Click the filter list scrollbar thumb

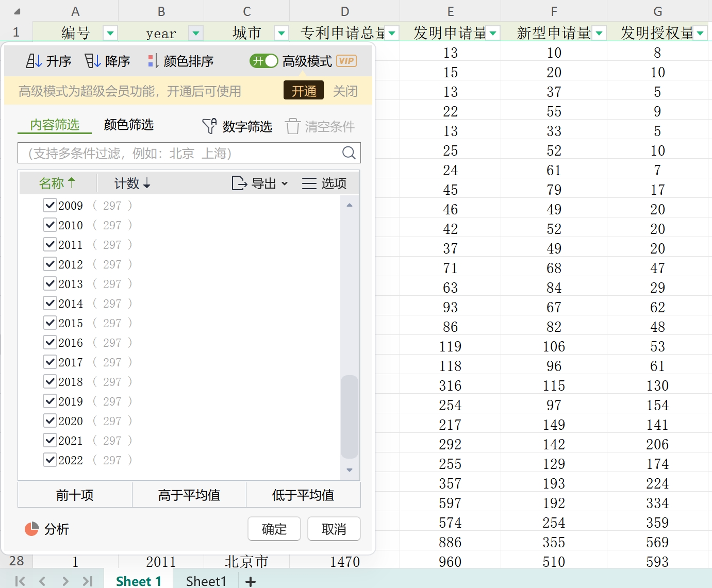[x=350, y=417]
